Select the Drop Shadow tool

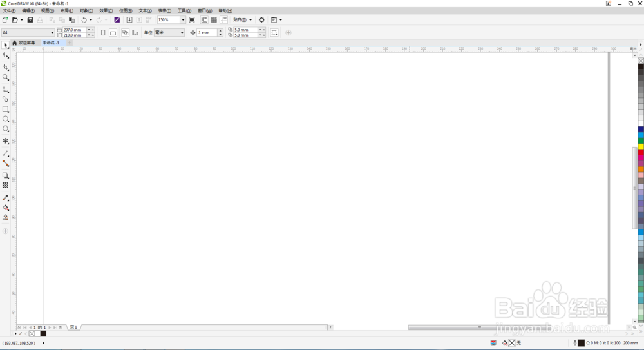pyautogui.click(x=5, y=175)
